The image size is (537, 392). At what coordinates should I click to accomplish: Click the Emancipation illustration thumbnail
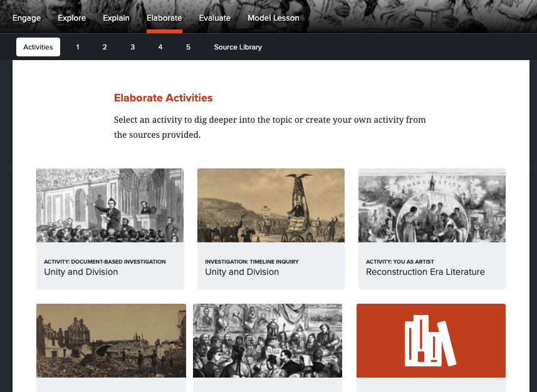coord(432,205)
